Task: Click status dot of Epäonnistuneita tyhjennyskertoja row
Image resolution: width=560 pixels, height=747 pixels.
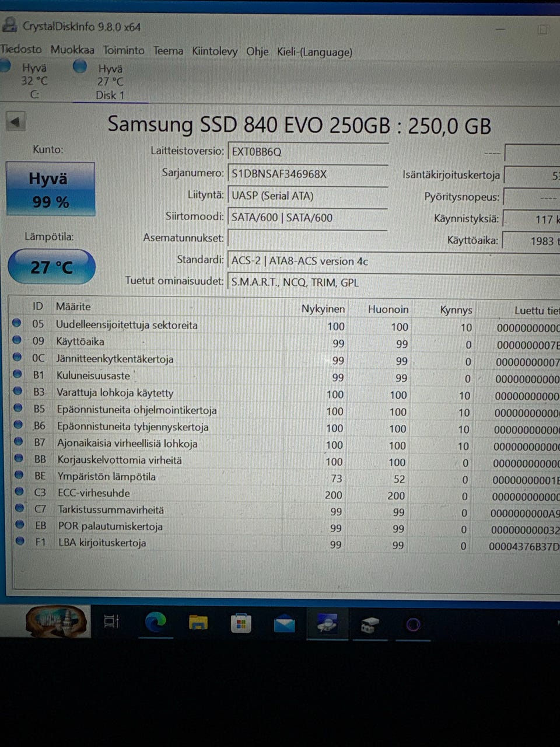Action: 18,424
